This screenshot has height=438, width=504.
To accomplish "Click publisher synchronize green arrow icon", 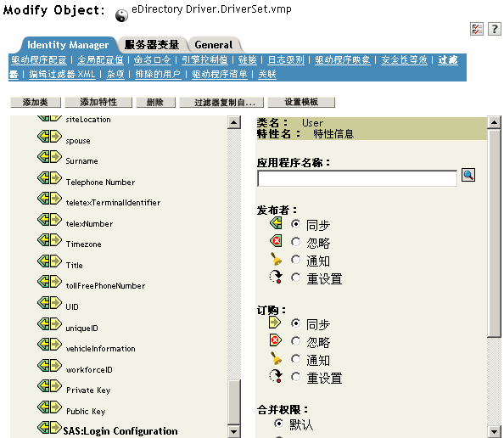I will [276, 223].
